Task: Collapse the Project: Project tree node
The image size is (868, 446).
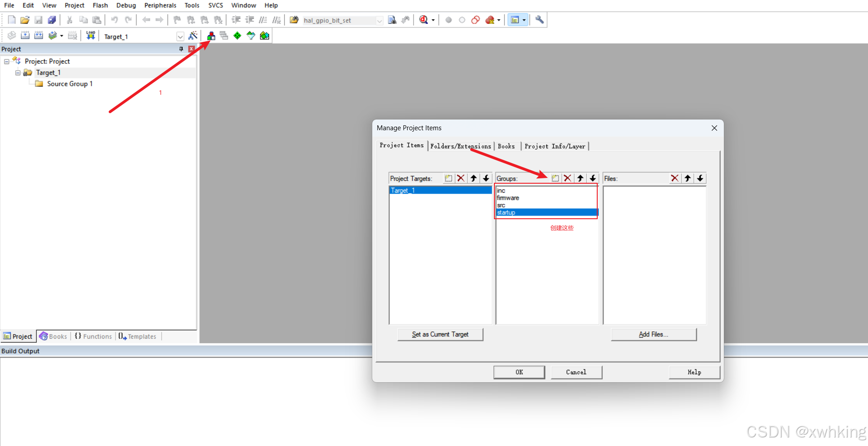Action: pyautogui.click(x=7, y=62)
